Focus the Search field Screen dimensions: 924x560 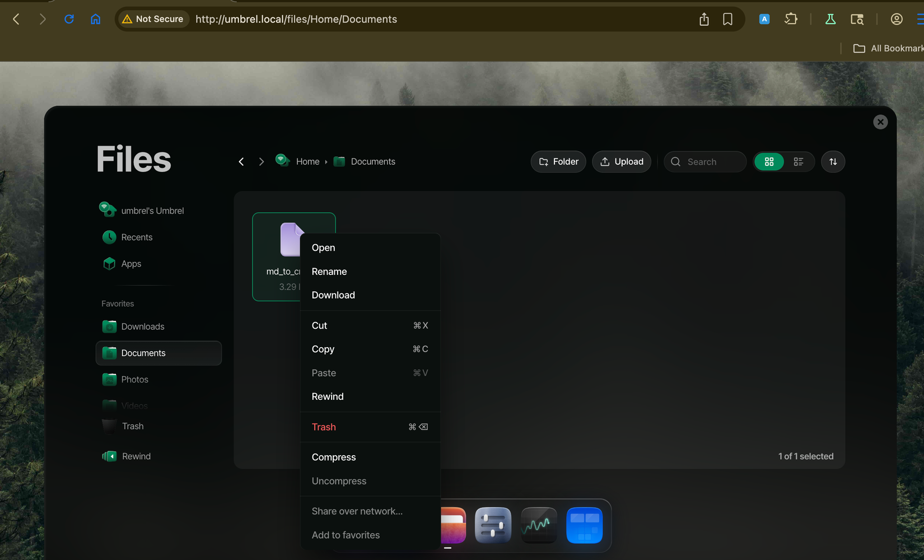click(x=705, y=162)
